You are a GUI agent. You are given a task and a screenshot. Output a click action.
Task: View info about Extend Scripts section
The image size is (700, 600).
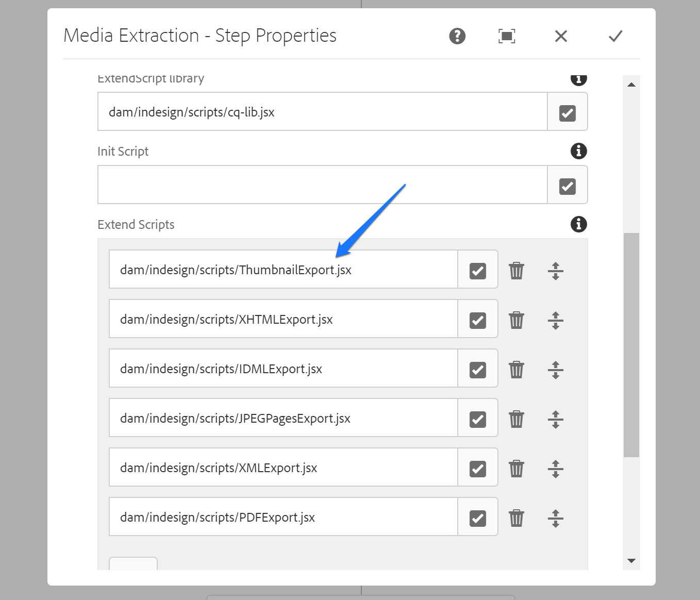click(x=578, y=224)
